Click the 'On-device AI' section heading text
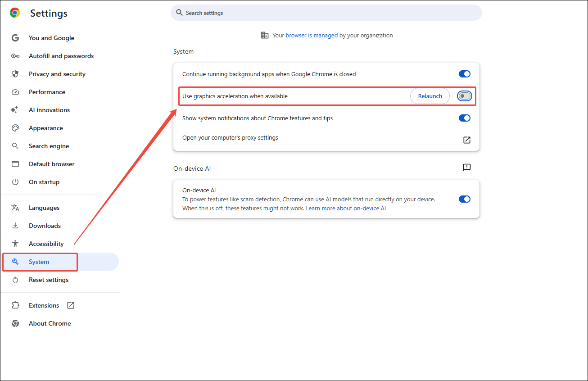Image resolution: width=588 pixels, height=381 pixels. [192, 168]
